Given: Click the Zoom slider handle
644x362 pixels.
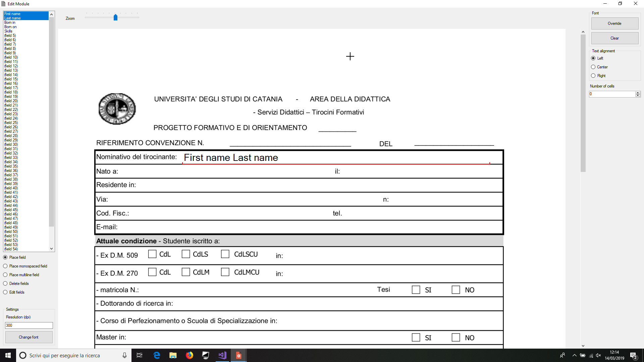Looking at the screenshot, I should [115, 17].
